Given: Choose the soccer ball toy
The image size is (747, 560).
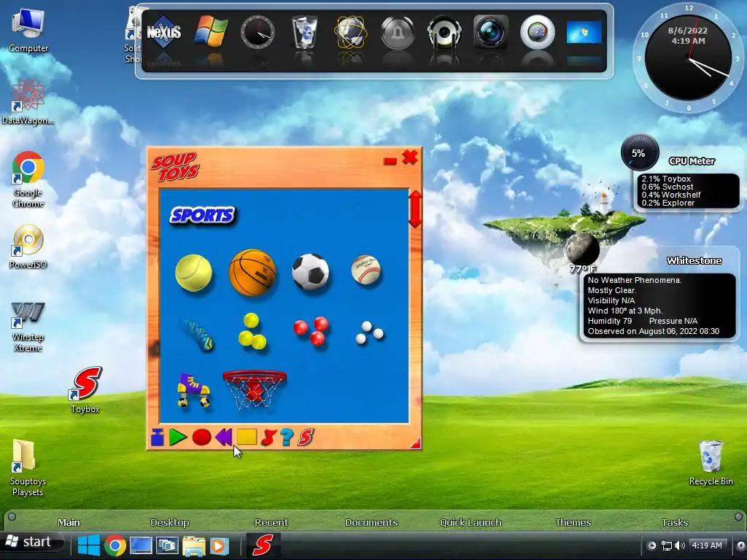Looking at the screenshot, I should pos(311,272).
